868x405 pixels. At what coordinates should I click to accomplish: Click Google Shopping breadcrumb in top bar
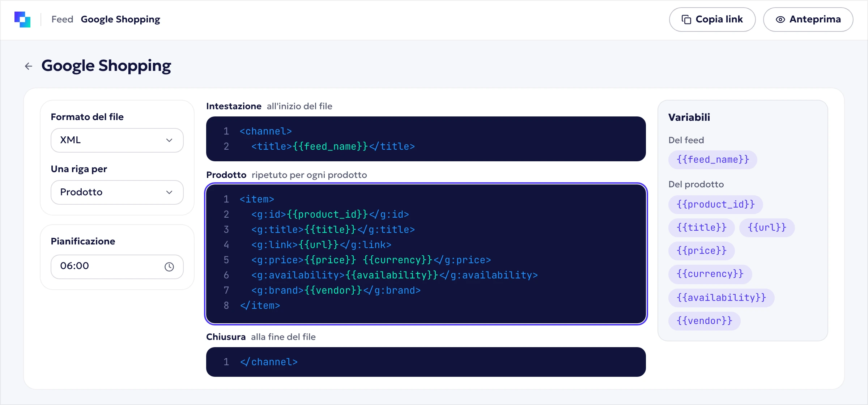120,20
